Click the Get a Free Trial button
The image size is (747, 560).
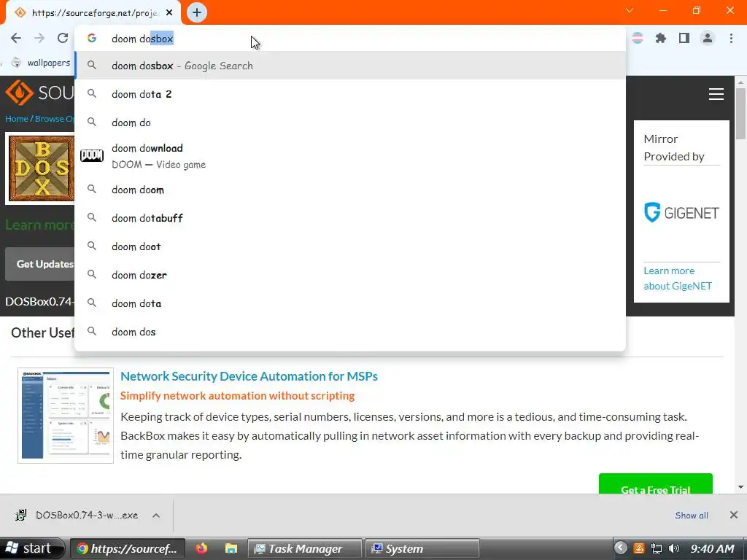tap(656, 485)
